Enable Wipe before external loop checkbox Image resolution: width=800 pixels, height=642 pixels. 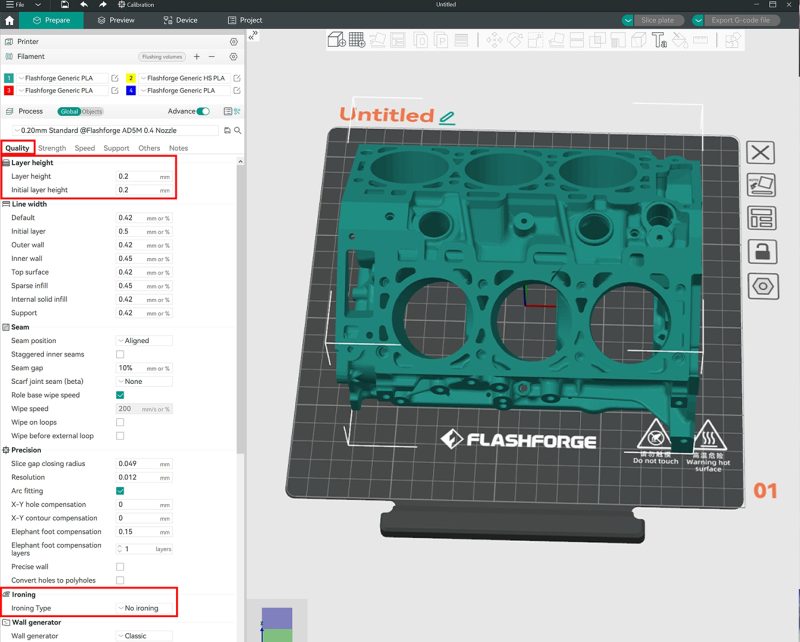(x=120, y=436)
